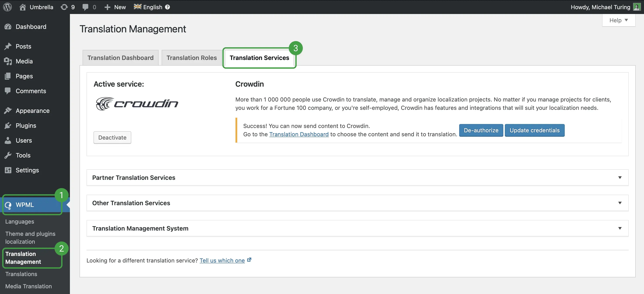The height and width of the screenshot is (294, 644).
Task: Click the Deactivate button for Crowdin
Action: click(112, 137)
